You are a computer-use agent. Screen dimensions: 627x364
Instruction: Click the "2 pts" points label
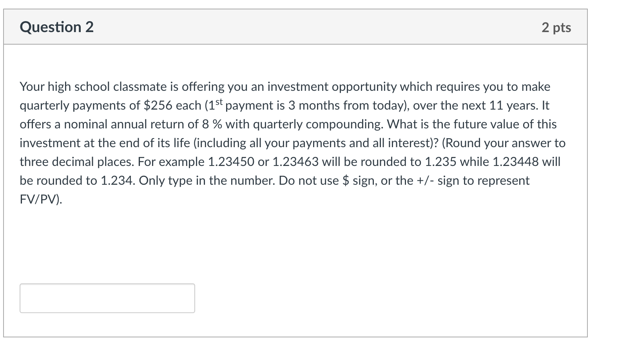tap(556, 27)
